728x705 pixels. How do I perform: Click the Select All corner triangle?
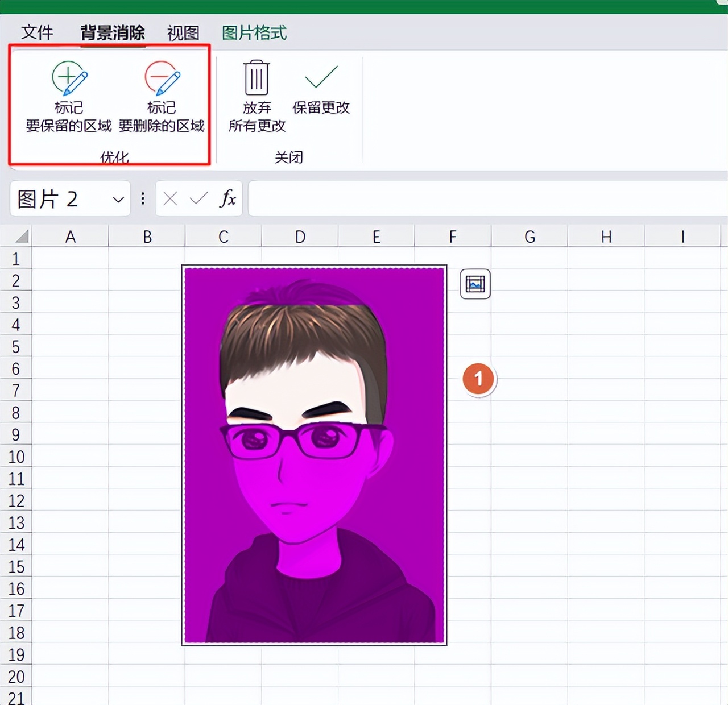(x=21, y=237)
